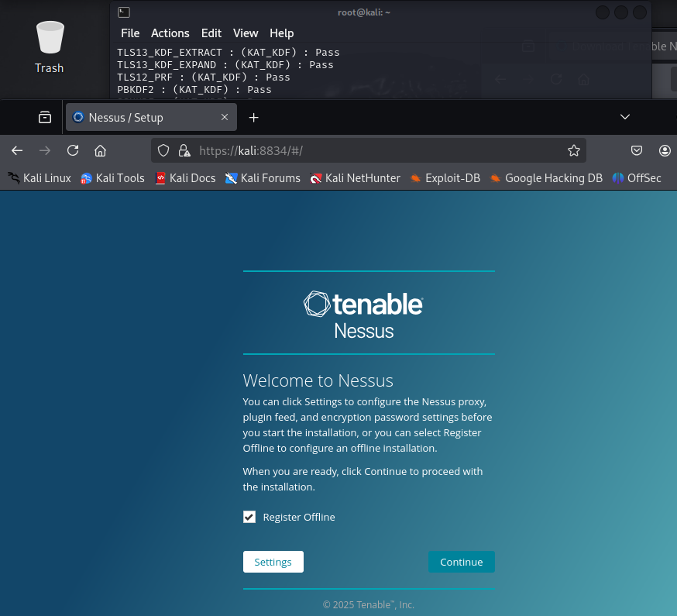Open the terminal View menu
This screenshot has height=616, width=677.
click(246, 33)
